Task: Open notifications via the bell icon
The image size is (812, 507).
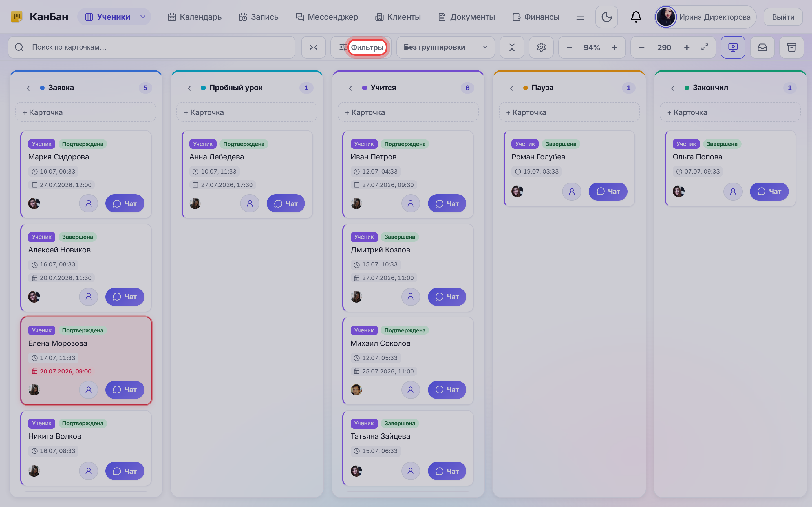Action: pos(636,17)
